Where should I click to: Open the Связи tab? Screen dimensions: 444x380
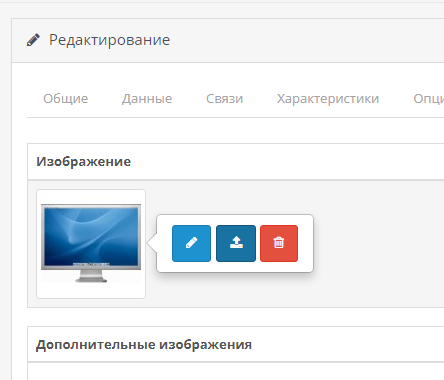(225, 99)
